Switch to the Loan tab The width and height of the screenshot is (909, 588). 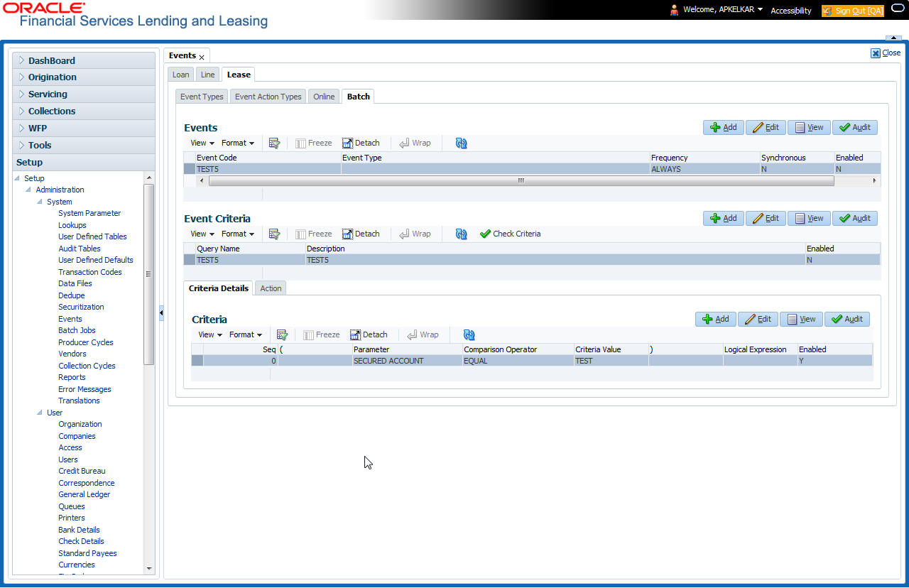click(x=180, y=75)
